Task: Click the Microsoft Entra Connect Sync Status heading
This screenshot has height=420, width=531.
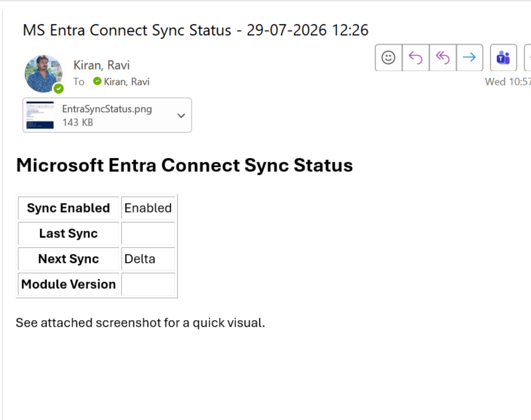Action: coord(185,166)
